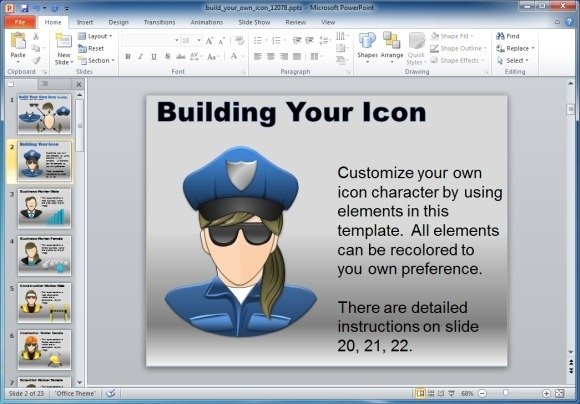
Task: Click zoom out minus button
Action: coord(482,393)
